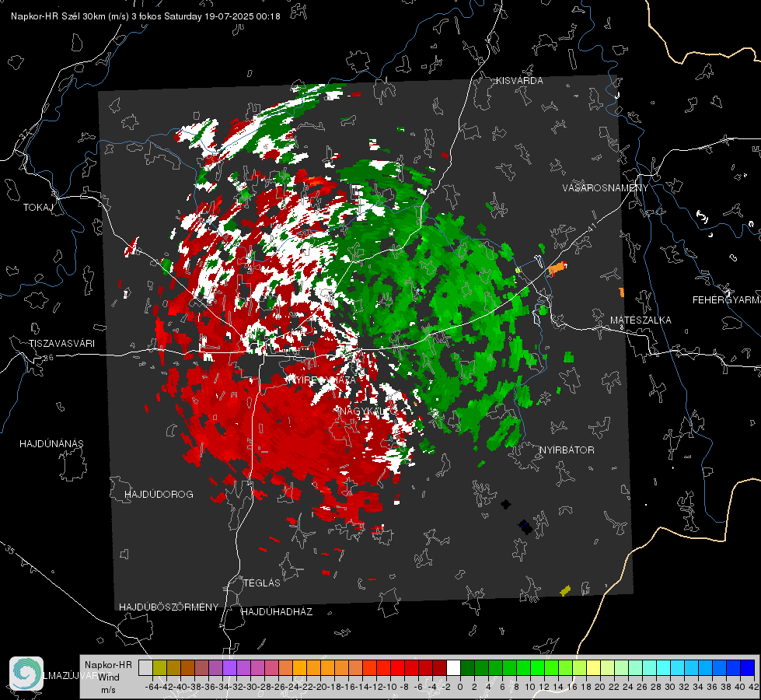Select the NYÍRBÁTOR town label
761x700 pixels.
[567, 450]
